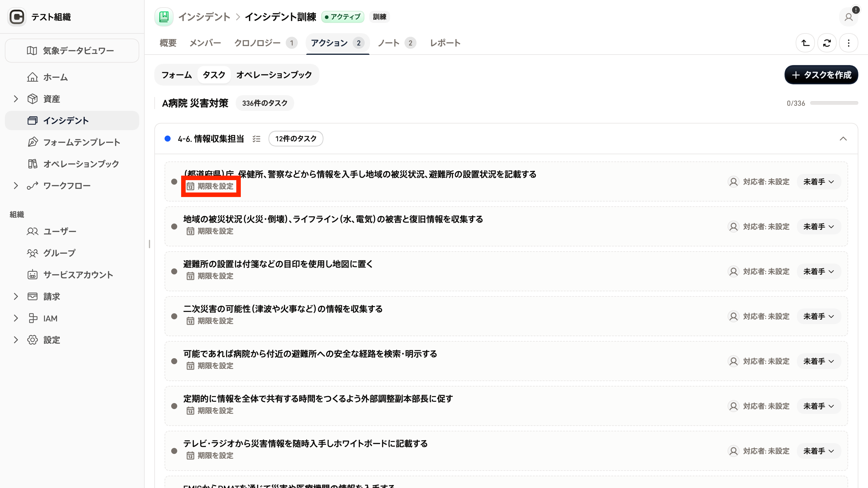Click calendar icon under 地域の被災状況 task
The height and width of the screenshot is (488, 868).
coord(190,231)
